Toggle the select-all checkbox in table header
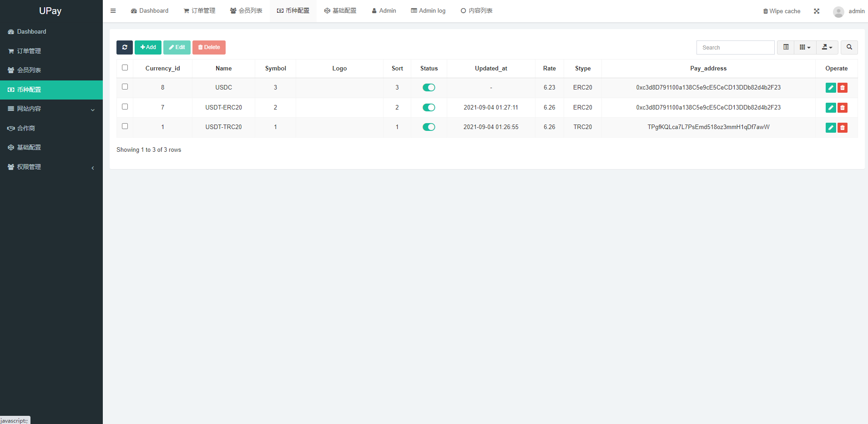Viewport: 868px width, 424px height. (125, 68)
